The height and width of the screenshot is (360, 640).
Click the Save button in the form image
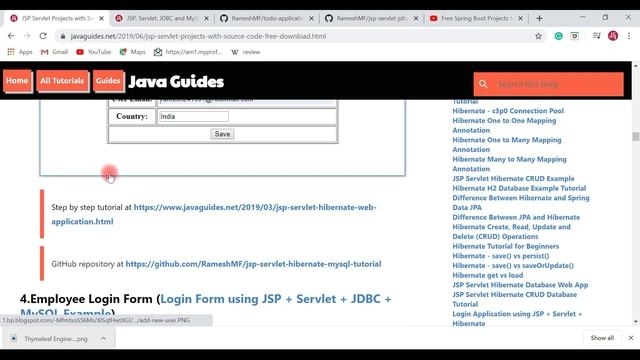pos(222,134)
